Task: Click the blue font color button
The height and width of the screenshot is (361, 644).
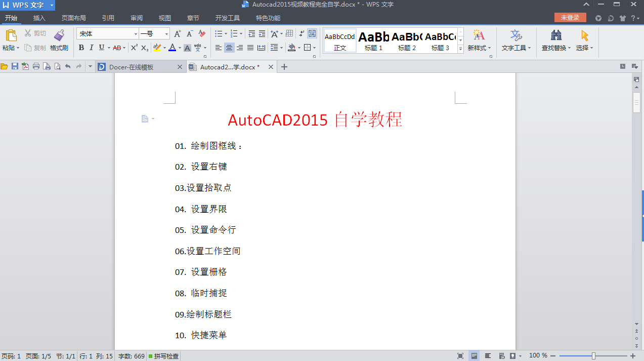Action: 172,48
